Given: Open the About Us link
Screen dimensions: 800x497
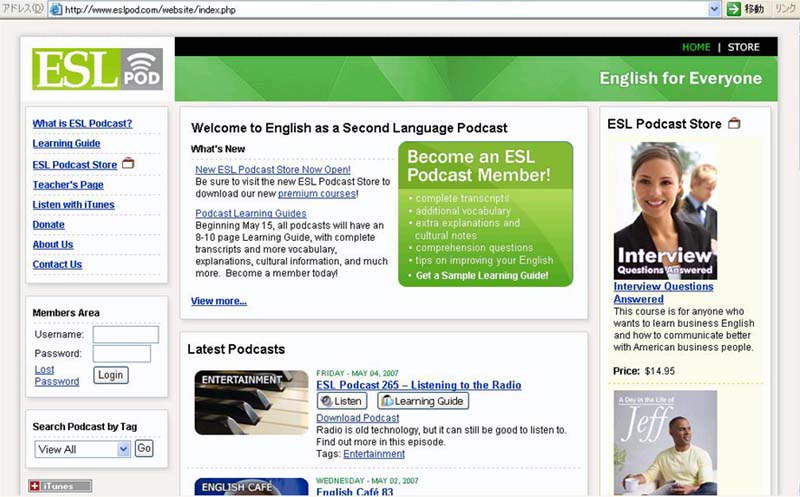Looking at the screenshot, I should [53, 244].
